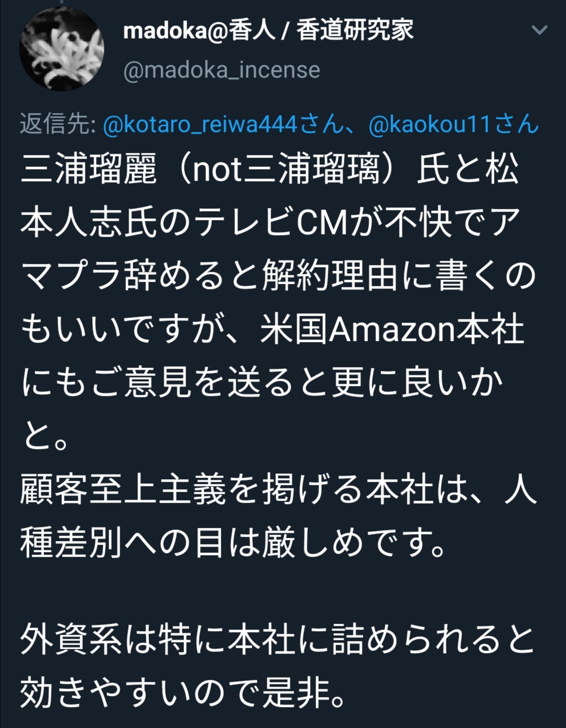Image resolution: width=566 pixels, height=728 pixels.
Task: Open the tweet options chevron menu
Action: coord(539,30)
